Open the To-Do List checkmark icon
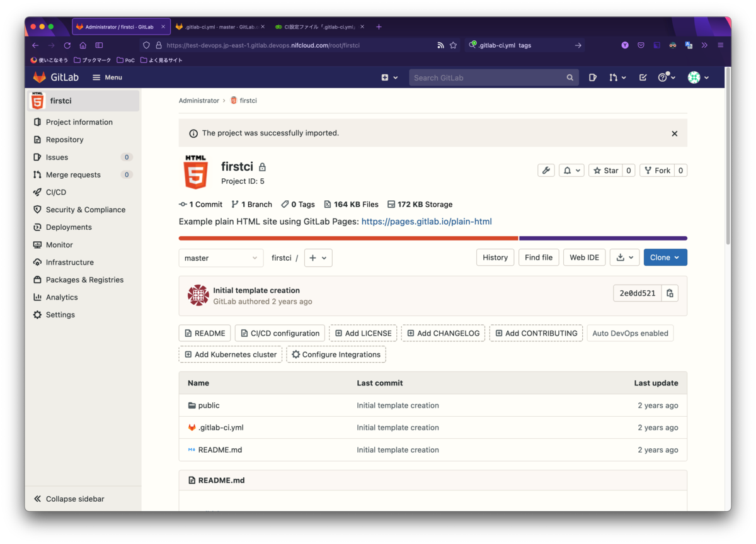Image resolution: width=756 pixels, height=544 pixels. click(x=643, y=77)
